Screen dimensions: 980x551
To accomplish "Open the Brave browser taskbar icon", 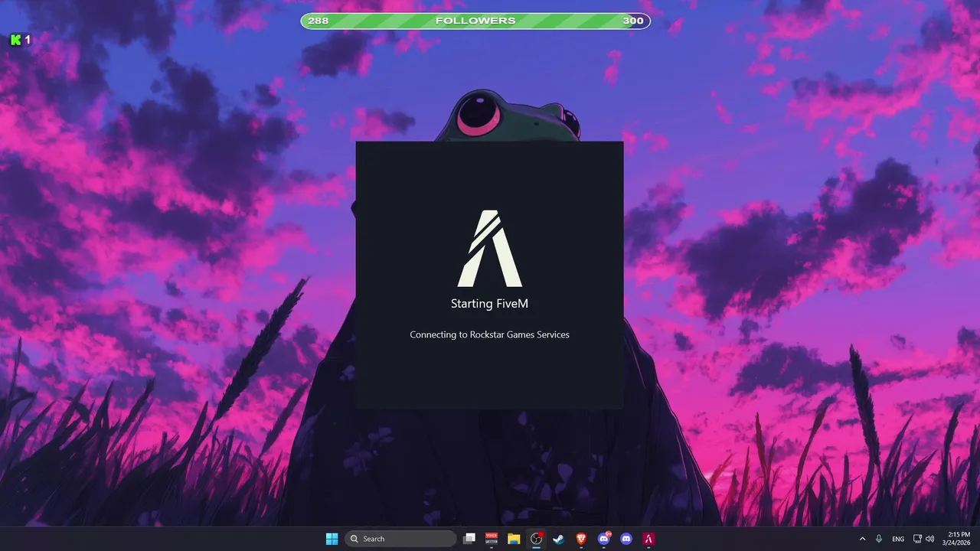I will coord(581,539).
